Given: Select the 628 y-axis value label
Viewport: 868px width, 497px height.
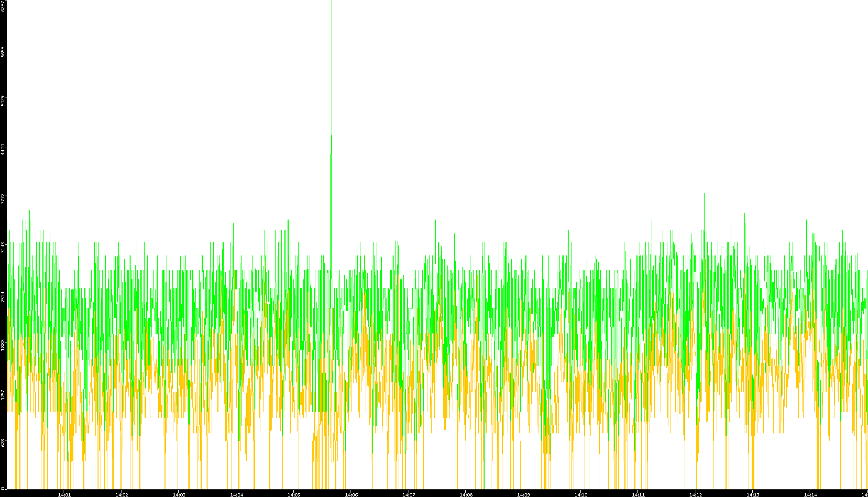Looking at the screenshot, I should [3, 443].
